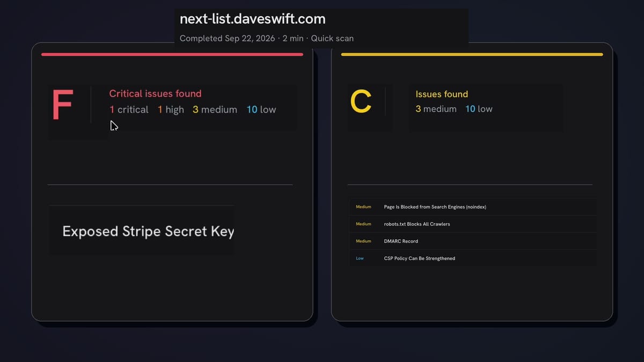This screenshot has height=362, width=644.
Task: Click the 10 low count in F card
Action: click(261, 109)
